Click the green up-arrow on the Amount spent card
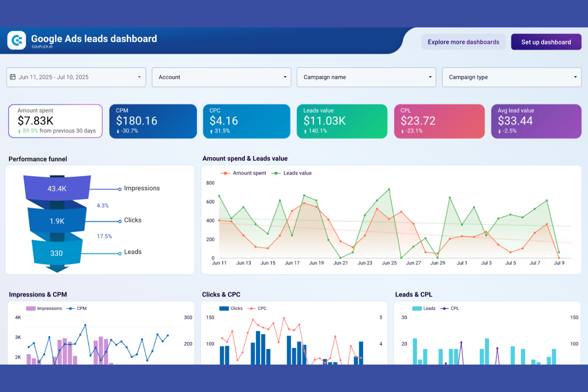Viewport: 588px width, 392px height. pyautogui.click(x=19, y=130)
